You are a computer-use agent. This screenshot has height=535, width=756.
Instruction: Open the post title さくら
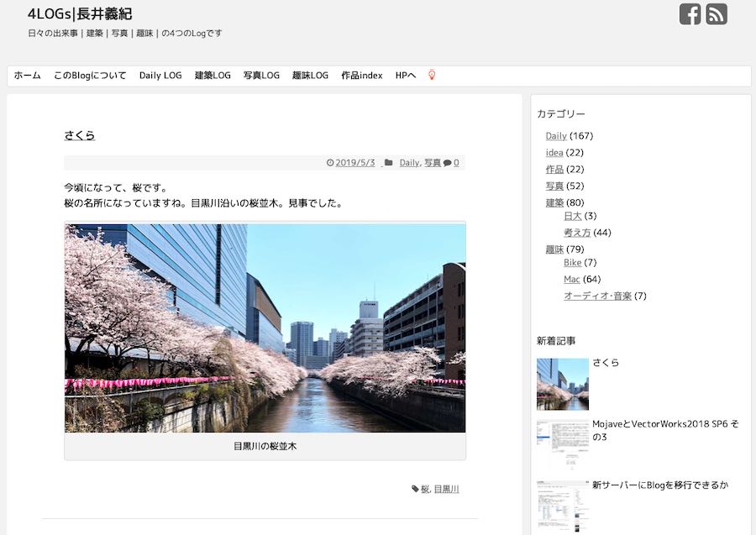point(80,135)
